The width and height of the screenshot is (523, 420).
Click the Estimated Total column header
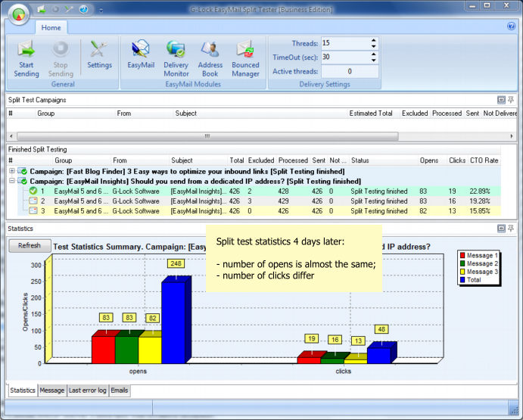click(371, 114)
